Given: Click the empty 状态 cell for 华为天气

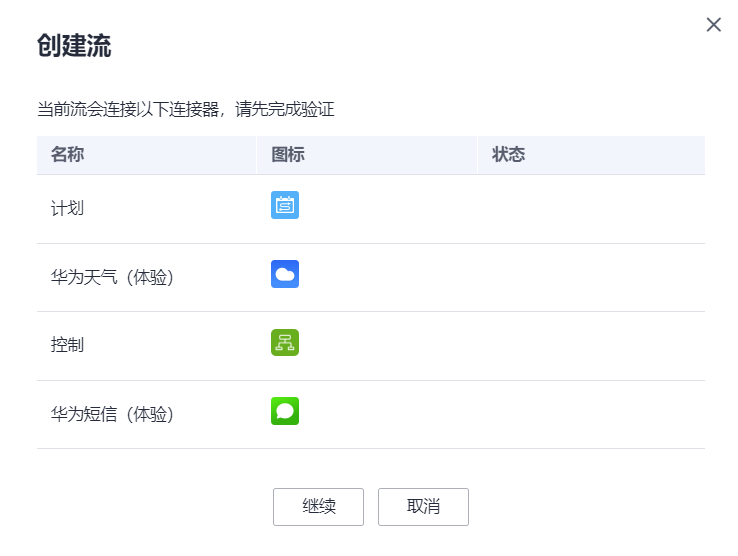Looking at the screenshot, I should (x=590, y=277).
